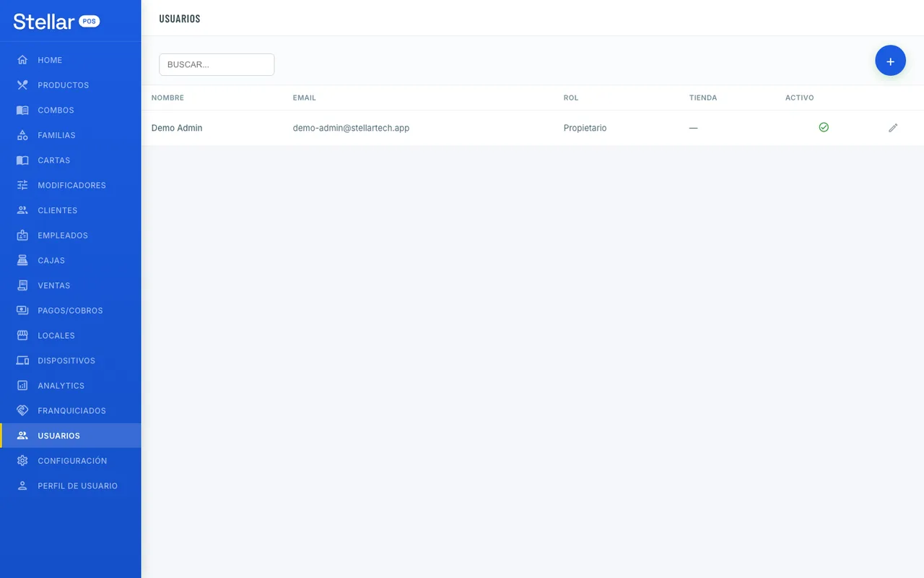Click the Usuarios people icon in sidebar
This screenshot has width=924, height=578.
22,436
